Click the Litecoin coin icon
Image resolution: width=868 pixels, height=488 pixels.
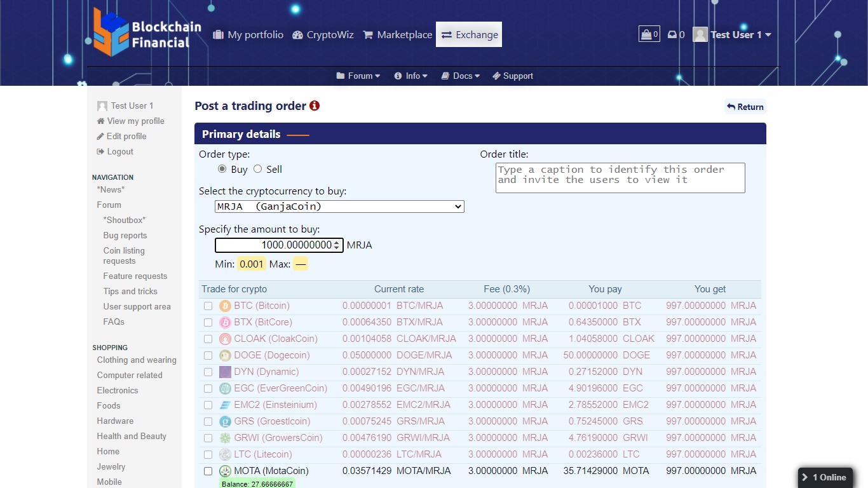pyautogui.click(x=225, y=455)
